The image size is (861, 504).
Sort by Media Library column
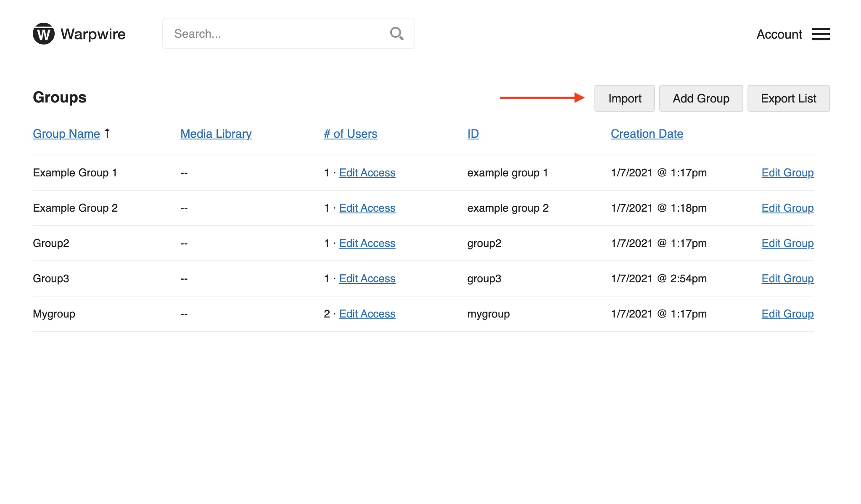[x=216, y=134]
